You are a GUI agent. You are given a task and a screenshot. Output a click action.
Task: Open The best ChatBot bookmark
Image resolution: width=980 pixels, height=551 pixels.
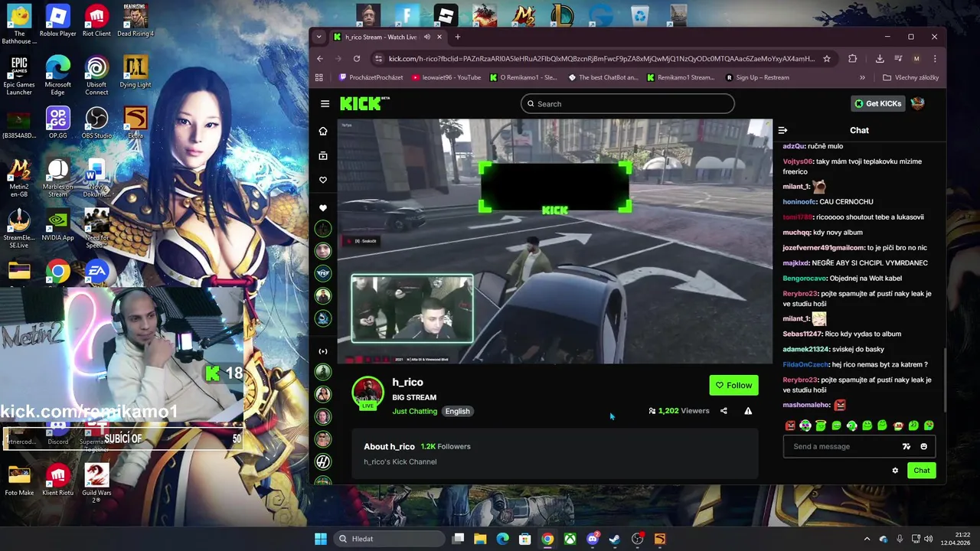[x=603, y=77]
